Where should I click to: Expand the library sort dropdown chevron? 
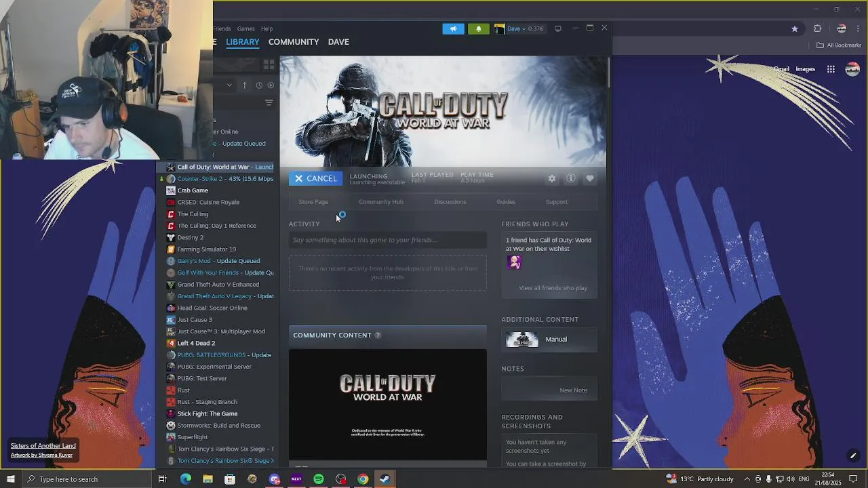coord(229,85)
